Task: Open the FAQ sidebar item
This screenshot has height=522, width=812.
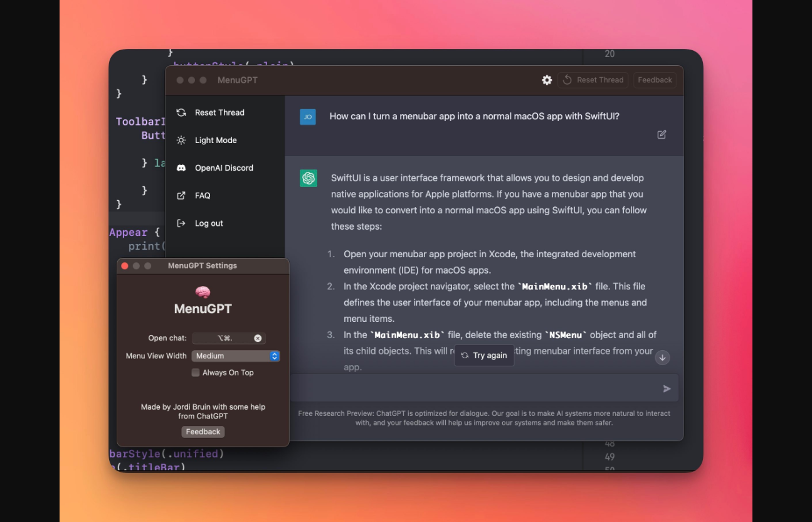Action: click(203, 196)
